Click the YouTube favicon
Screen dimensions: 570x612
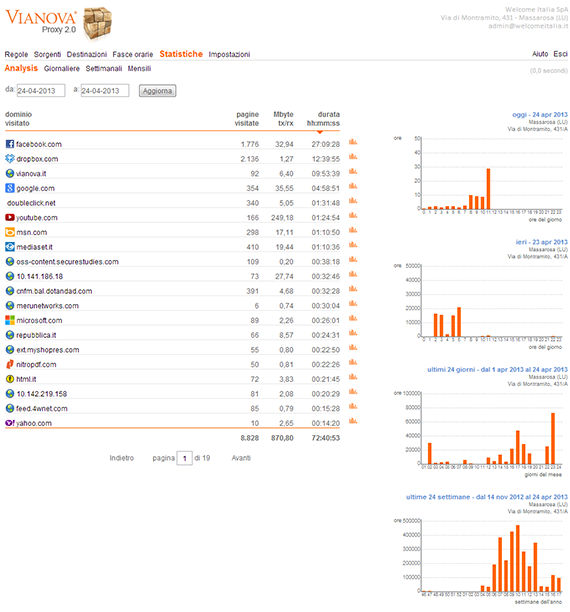[10, 217]
